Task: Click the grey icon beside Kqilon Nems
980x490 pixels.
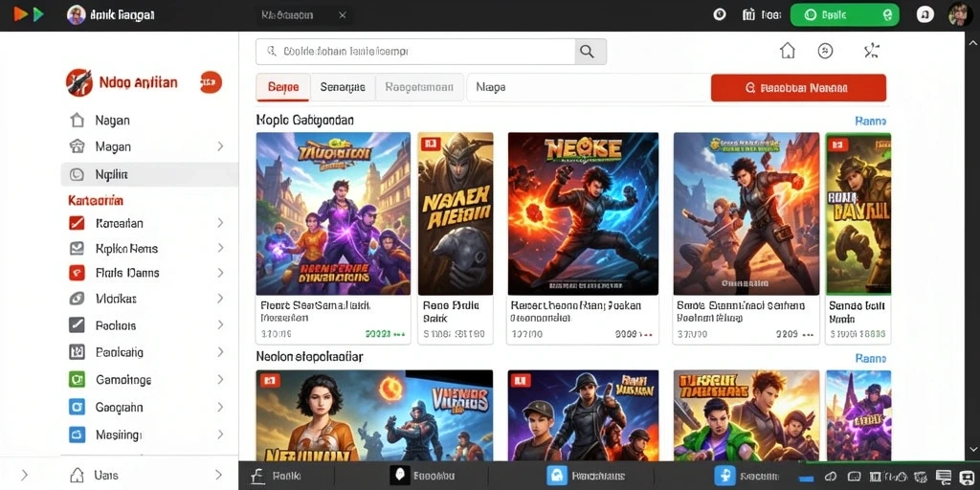Action: click(x=77, y=249)
